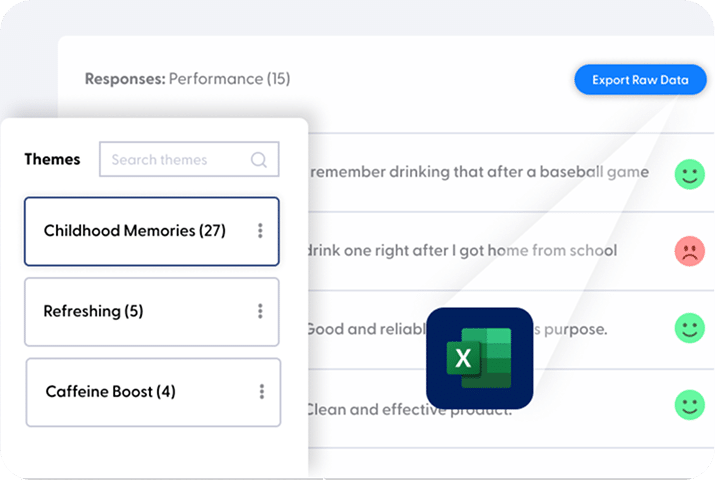Click the green smiley on baseball game response

point(689,174)
